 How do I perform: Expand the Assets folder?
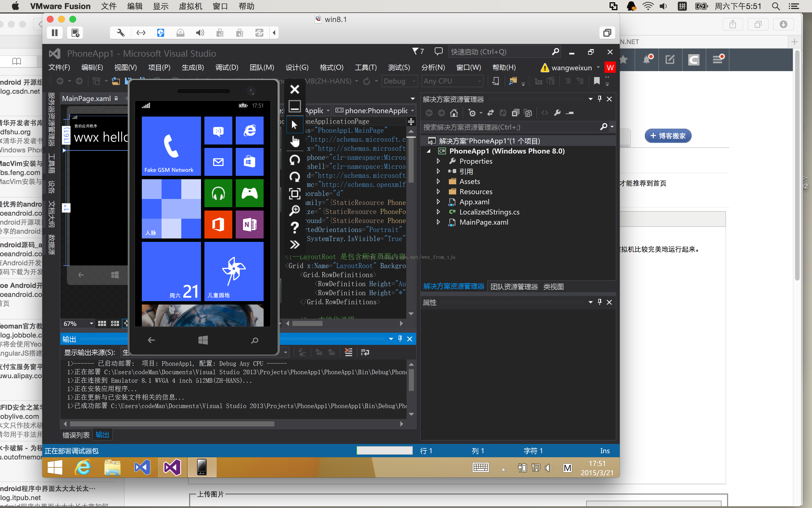[x=438, y=181]
